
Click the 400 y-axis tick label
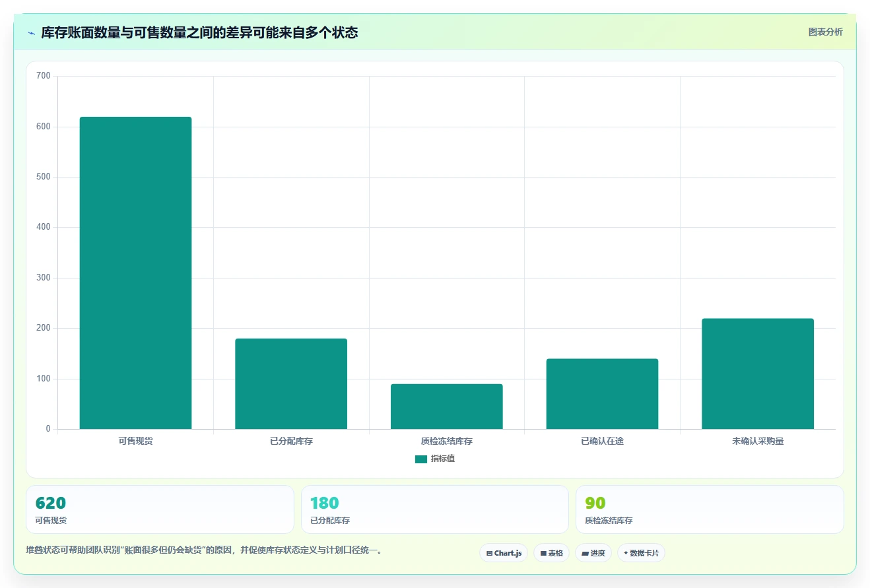coord(44,227)
